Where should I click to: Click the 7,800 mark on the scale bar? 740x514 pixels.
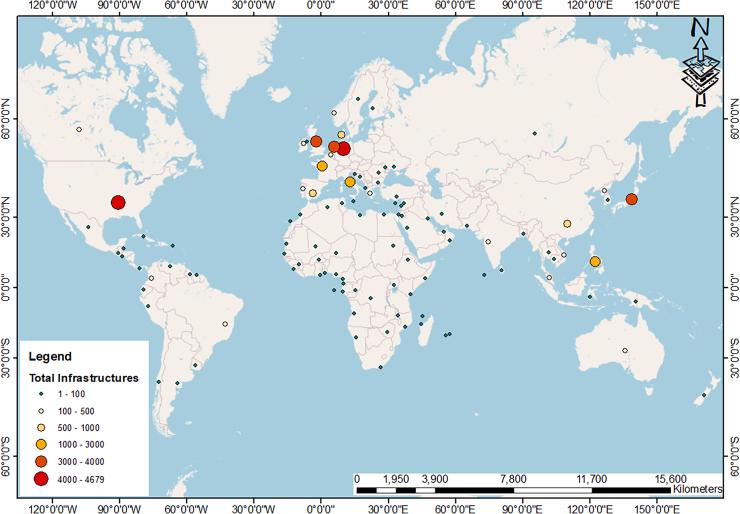pos(512,478)
